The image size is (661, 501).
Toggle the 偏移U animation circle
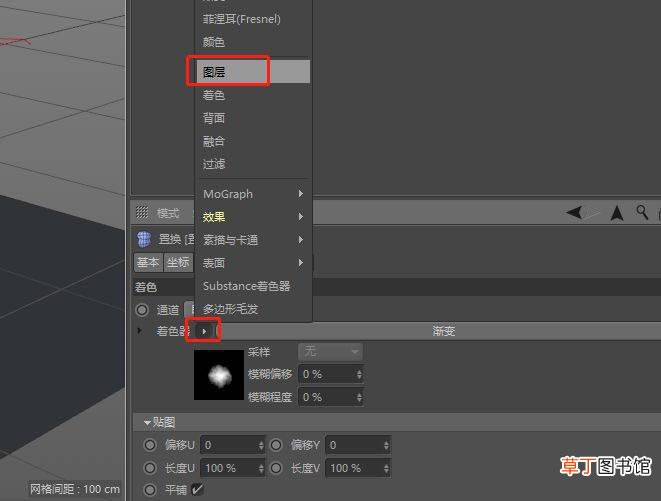click(x=150, y=445)
